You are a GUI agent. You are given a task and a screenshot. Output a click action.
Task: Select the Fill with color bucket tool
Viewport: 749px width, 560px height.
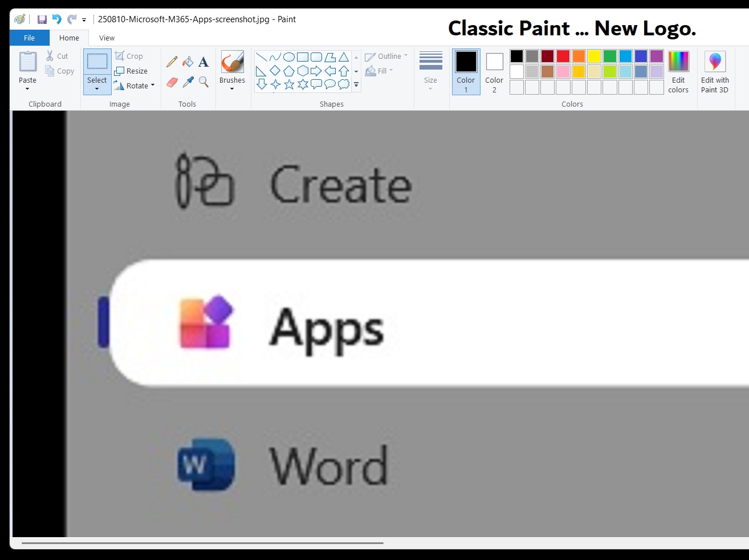[x=188, y=62]
